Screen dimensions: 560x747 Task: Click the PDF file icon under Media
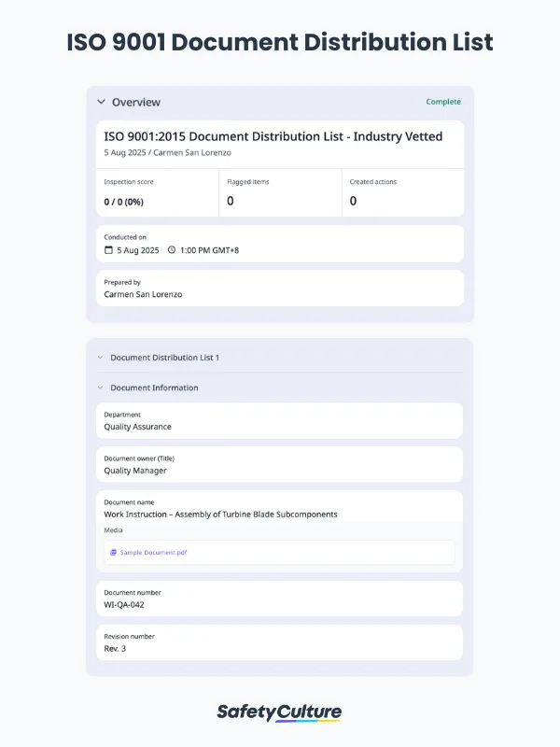coord(113,553)
